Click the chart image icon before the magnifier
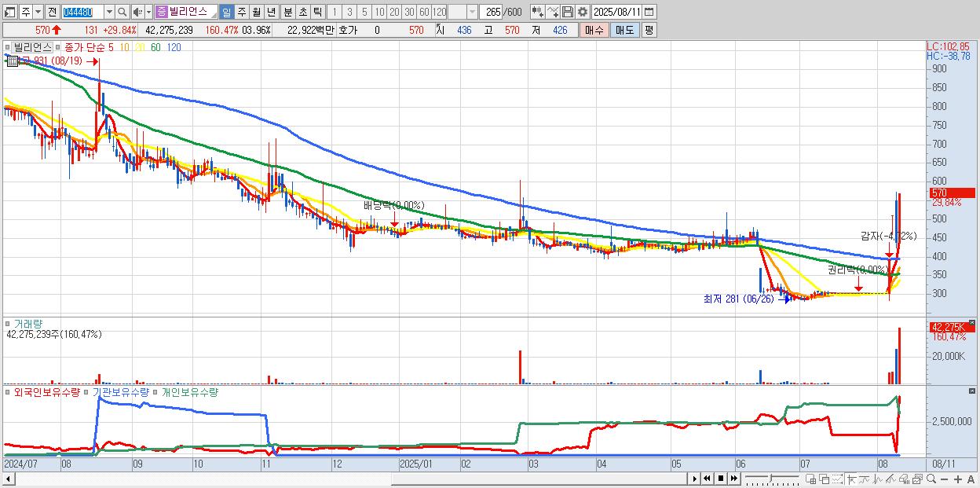 (x=918, y=479)
